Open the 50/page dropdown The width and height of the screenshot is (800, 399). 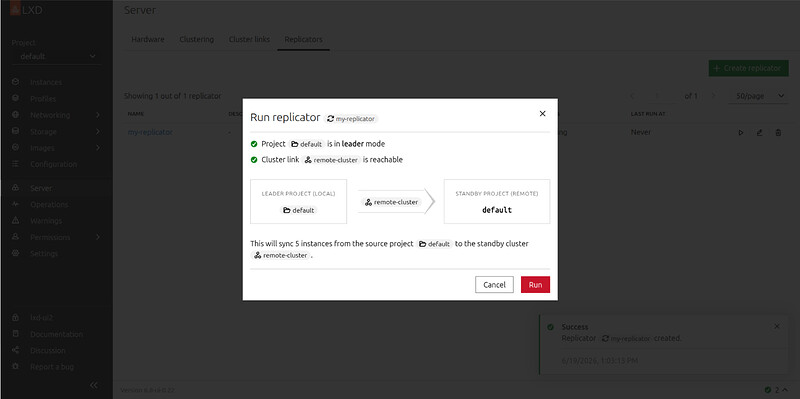tap(758, 96)
